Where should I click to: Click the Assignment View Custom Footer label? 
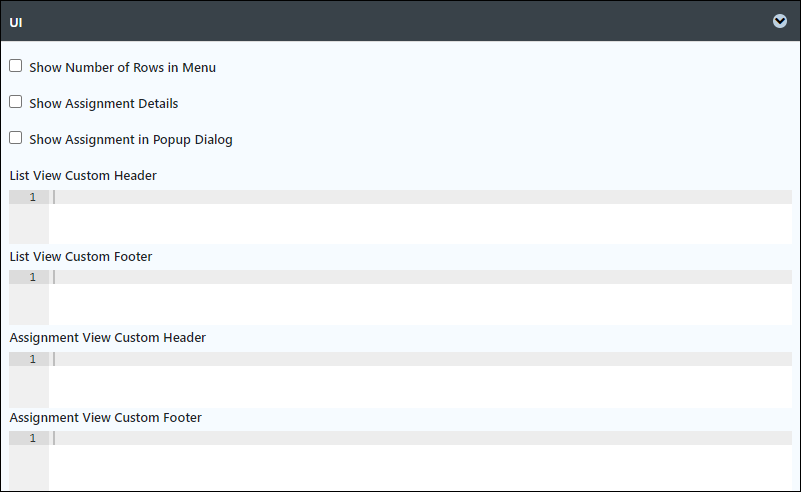click(105, 418)
